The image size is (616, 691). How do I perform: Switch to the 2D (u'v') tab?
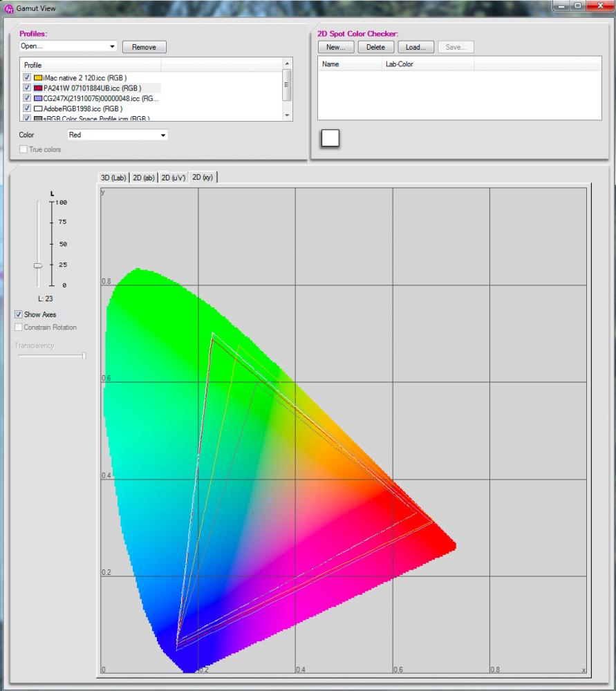pos(174,178)
